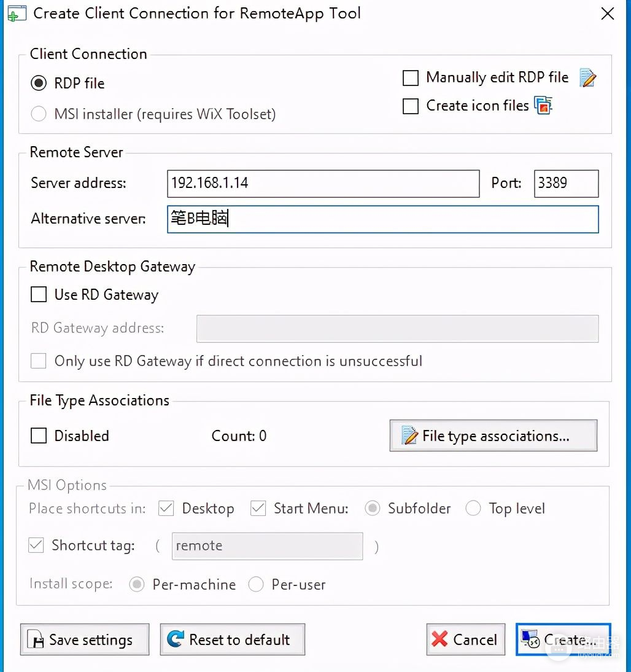Viewport: 631px width, 672px height.
Task: Tick the Create icon files checkbox
Action: [x=411, y=106]
